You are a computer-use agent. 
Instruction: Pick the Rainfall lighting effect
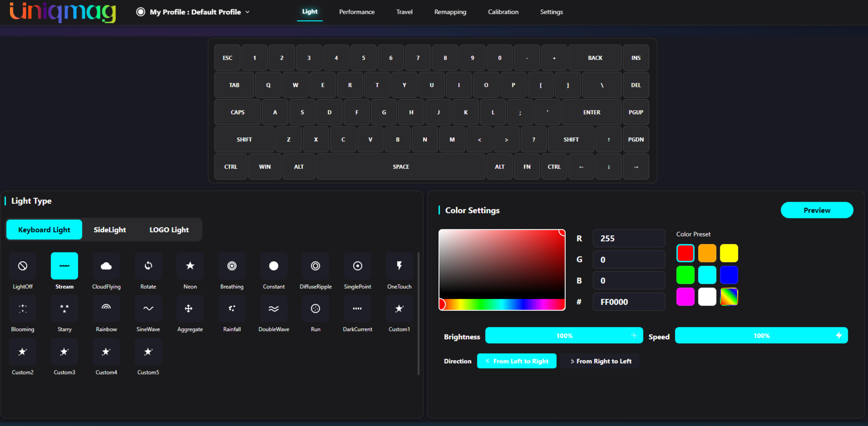(232, 308)
